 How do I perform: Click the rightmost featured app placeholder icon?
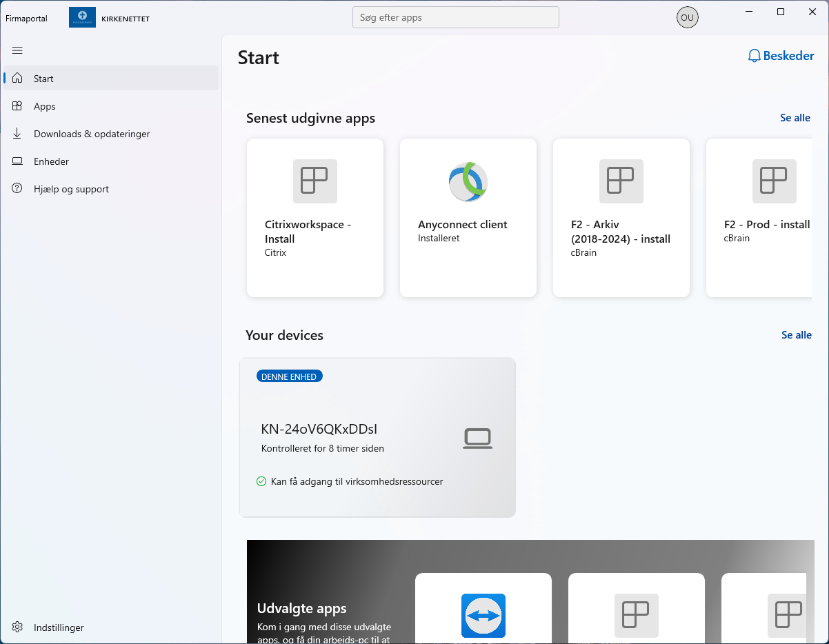[787, 616]
